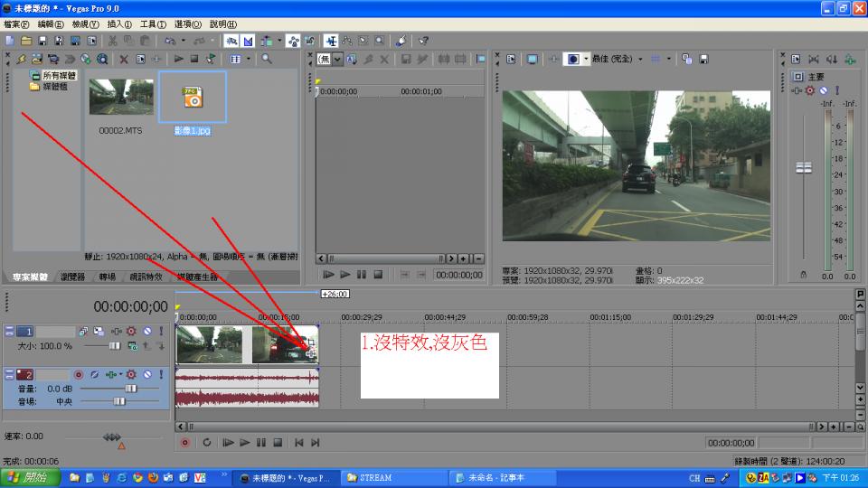
Task: Mute video track 1
Action: pyautogui.click(x=146, y=332)
